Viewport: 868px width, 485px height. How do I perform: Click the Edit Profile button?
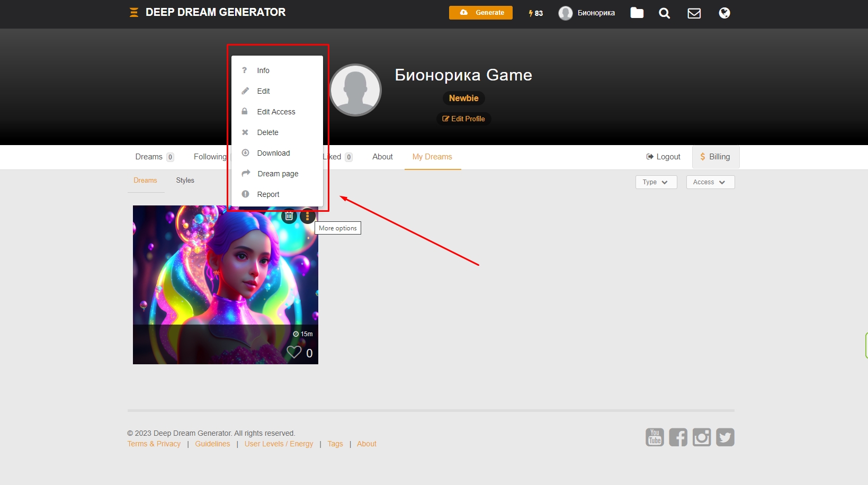pyautogui.click(x=464, y=119)
